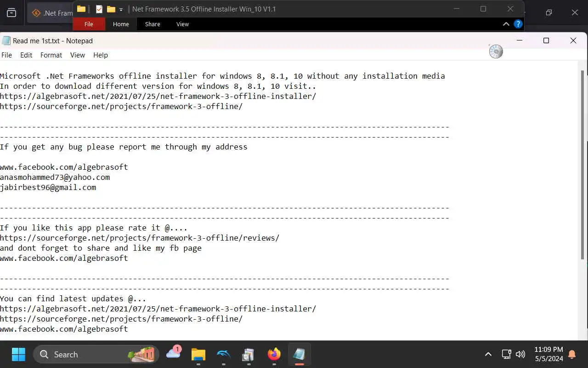The height and width of the screenshot is (368, 588).
Task: Click the Notepad vertical scrollbar thumb
Action: point(583,165)
